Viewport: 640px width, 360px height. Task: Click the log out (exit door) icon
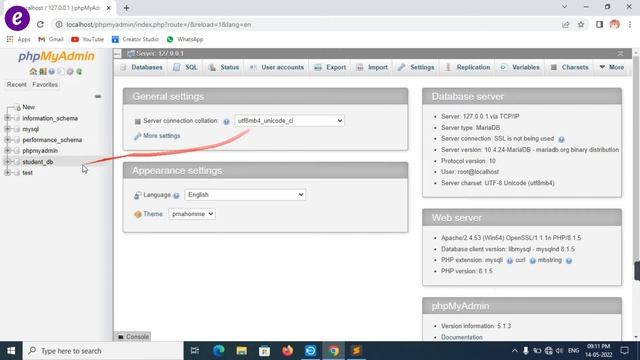tap(42, 71)
